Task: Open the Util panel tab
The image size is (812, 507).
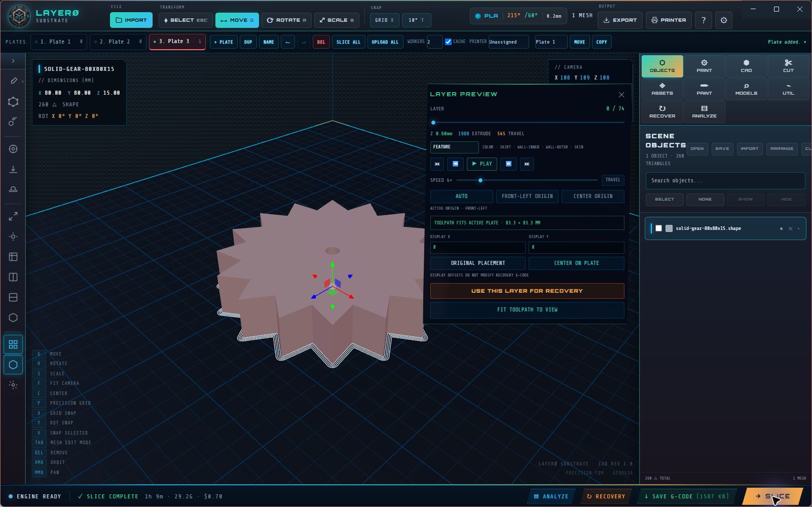Action: click(788, 89)
